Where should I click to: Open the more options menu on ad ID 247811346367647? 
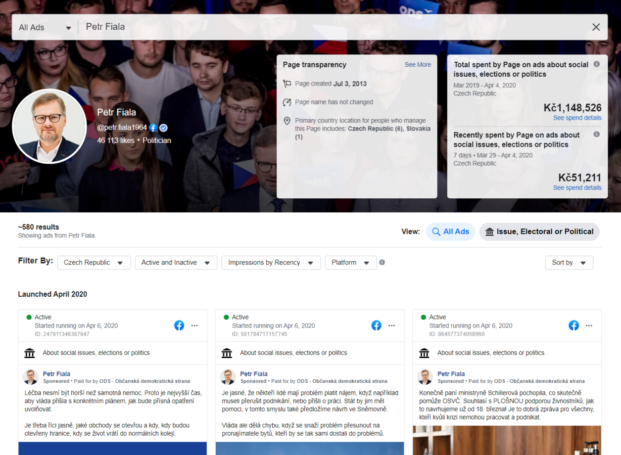pyautogui.click(x=194, y=326)
